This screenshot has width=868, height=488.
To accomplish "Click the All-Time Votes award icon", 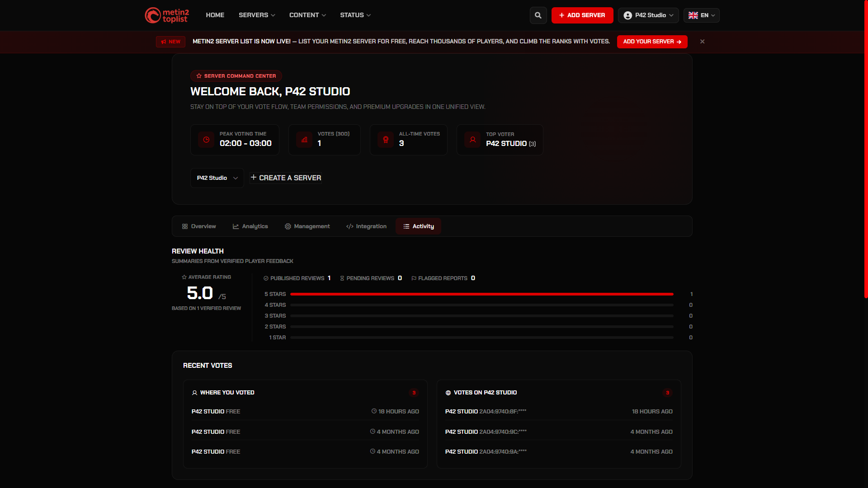I will click(x=386, y=140).
